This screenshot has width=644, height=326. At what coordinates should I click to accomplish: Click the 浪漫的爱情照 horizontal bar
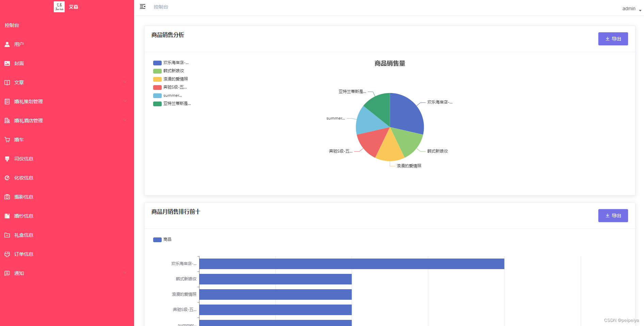point(275,294)
